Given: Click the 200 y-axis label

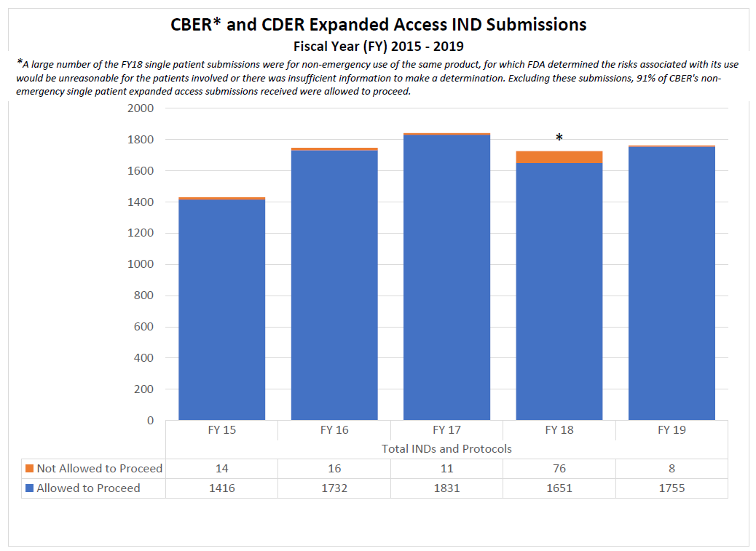Looking at the screenshot, I should (x=143, y=389).
